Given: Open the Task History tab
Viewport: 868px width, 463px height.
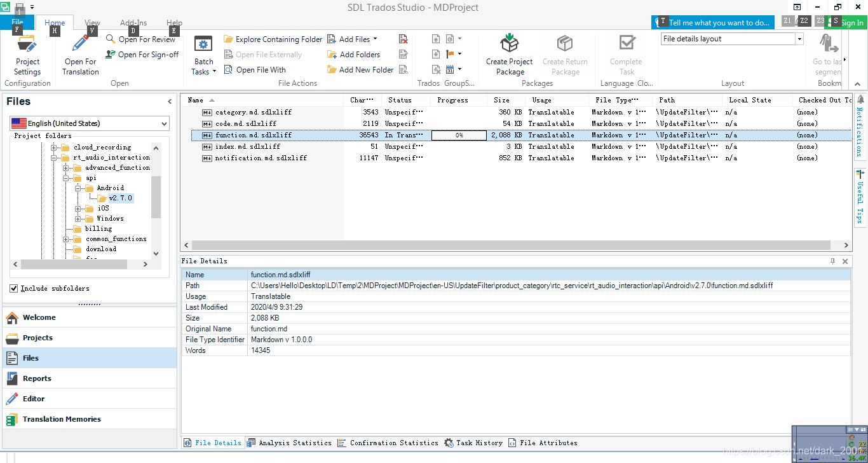Looking at the screenshot, I should click(473, 443).
